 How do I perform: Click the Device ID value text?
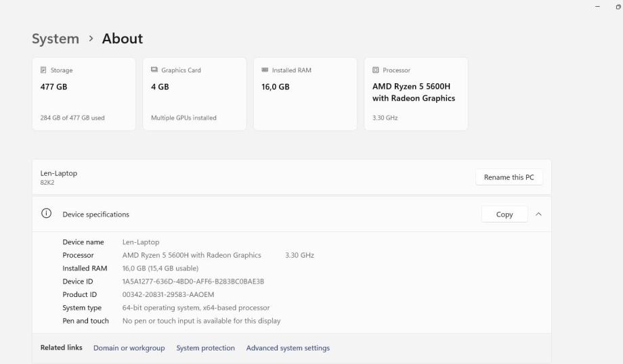pyautogui.click(x=193, y=281)
